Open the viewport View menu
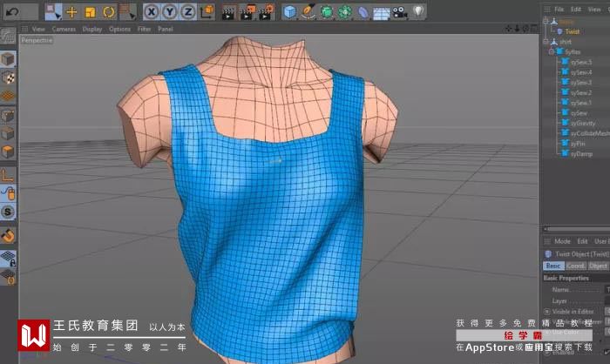Viewport: 610px width, 364px height. click(38, 29)
